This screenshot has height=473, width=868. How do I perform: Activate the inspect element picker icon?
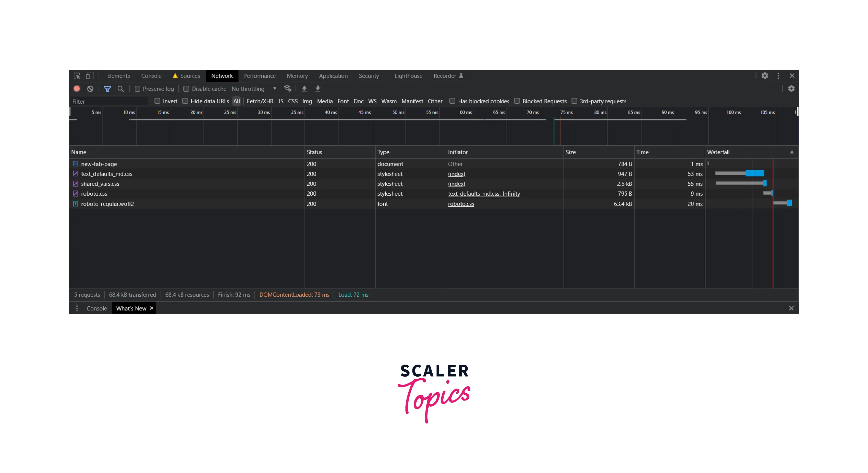pos(77,76)
